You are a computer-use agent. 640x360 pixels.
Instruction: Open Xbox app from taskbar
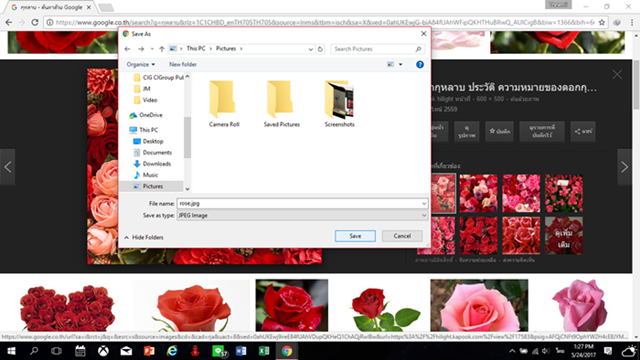pos(103,351)
